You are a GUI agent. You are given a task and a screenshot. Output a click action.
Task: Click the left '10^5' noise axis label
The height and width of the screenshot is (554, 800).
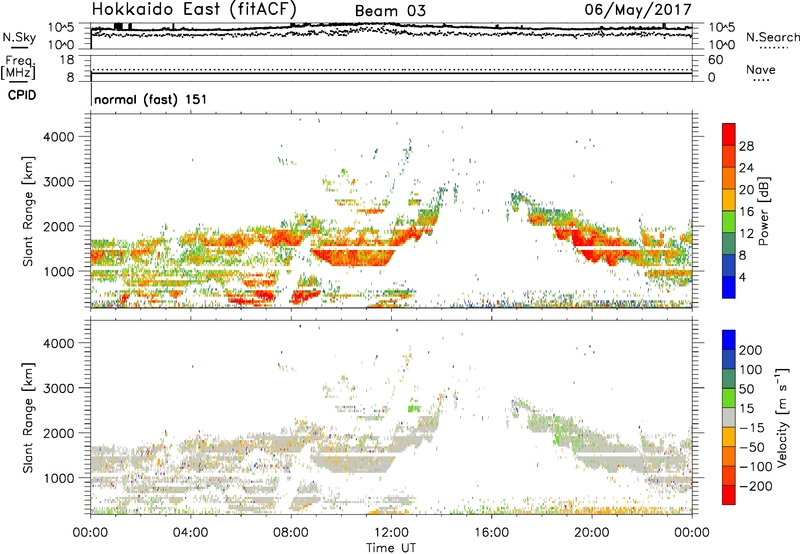click(61, 28)
